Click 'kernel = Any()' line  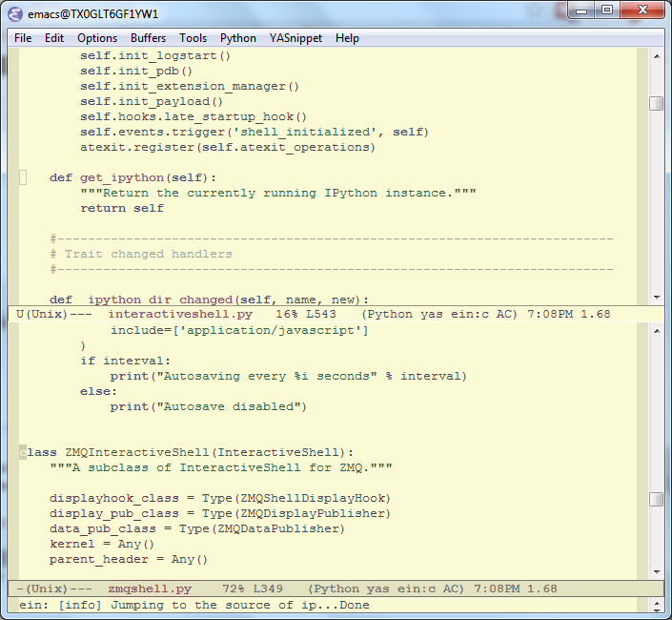102,544
